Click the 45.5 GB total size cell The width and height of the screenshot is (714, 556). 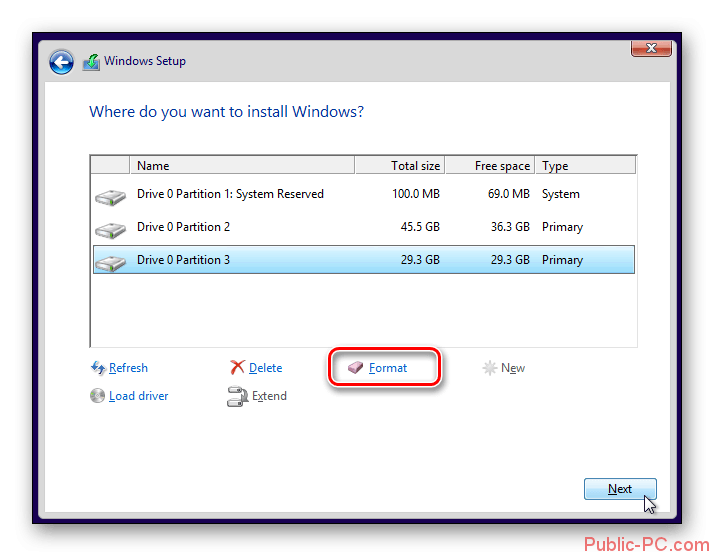(420, 227)
